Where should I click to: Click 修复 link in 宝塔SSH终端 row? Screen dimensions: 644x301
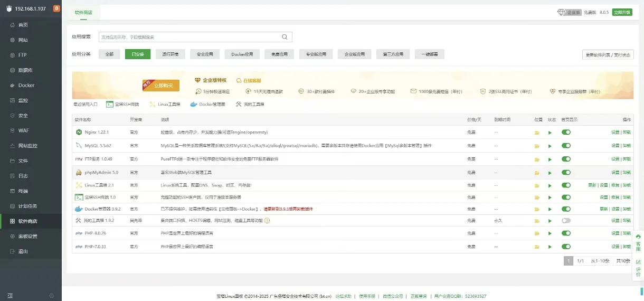click(615, 197)
